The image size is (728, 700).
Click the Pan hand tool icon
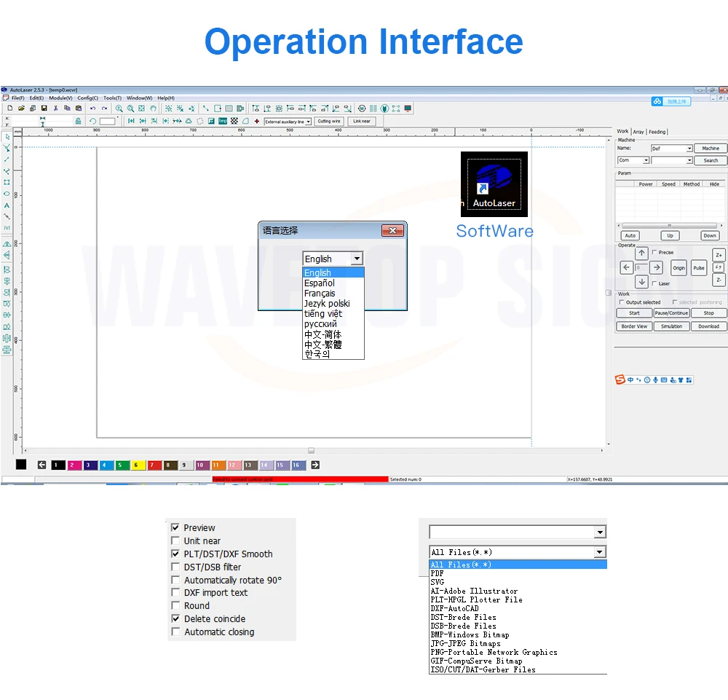153,109
